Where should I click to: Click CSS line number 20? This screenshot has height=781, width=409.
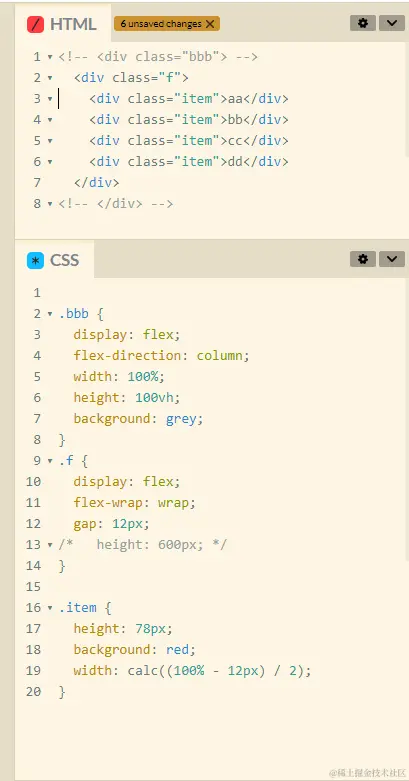33,691
